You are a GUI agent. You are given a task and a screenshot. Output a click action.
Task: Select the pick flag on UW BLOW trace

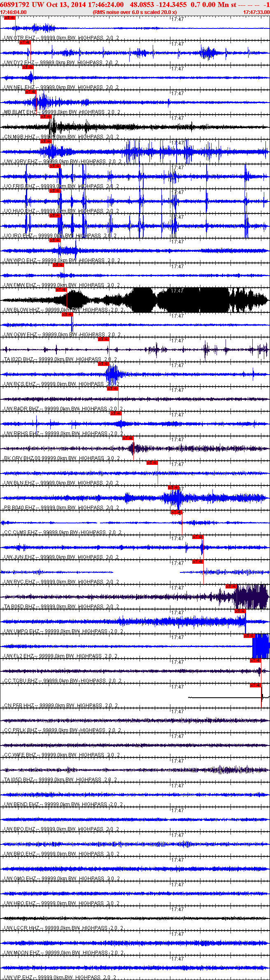point(61,290)
